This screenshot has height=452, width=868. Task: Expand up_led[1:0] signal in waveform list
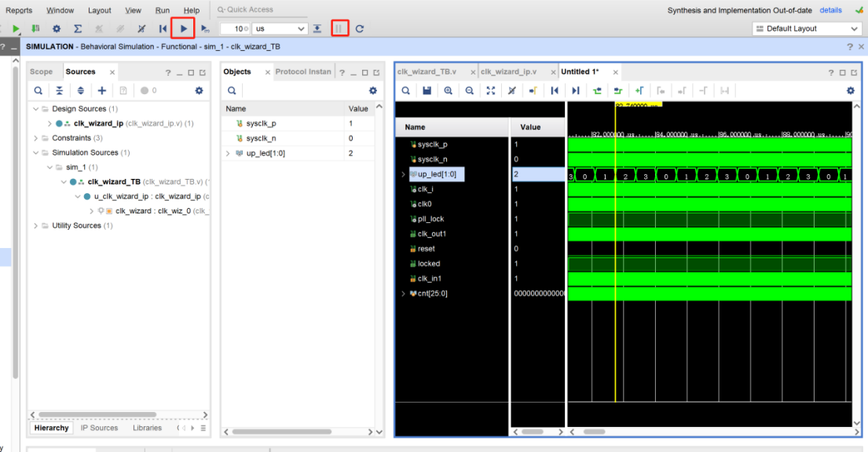pos(403,174)
